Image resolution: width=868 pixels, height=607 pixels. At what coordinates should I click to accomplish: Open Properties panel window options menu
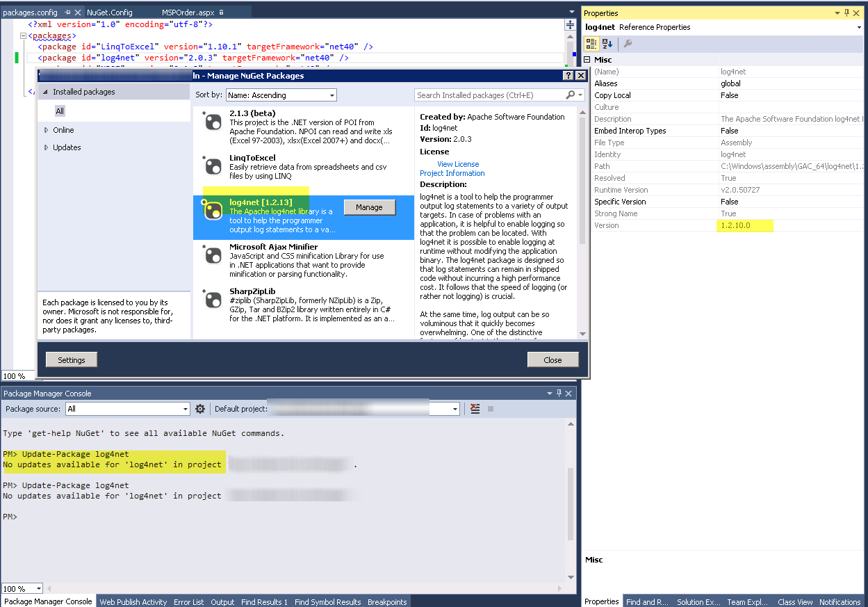pyautogui.click(x=837, y=13)
